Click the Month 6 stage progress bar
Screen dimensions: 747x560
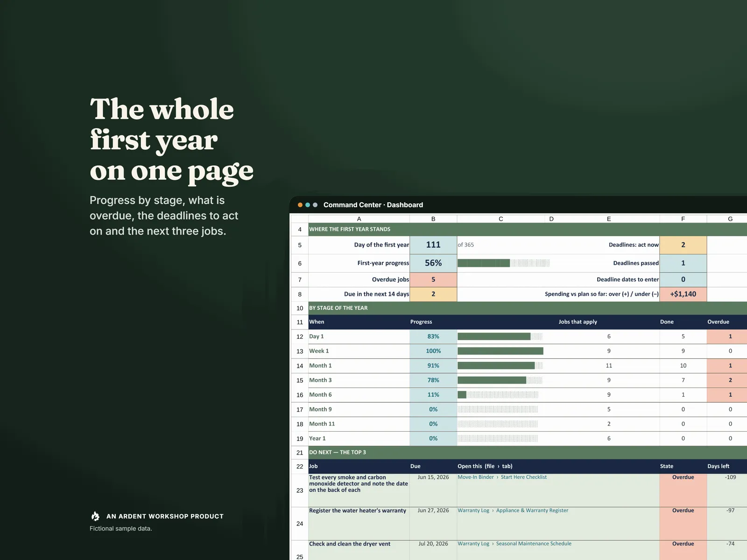pos(498,395)
